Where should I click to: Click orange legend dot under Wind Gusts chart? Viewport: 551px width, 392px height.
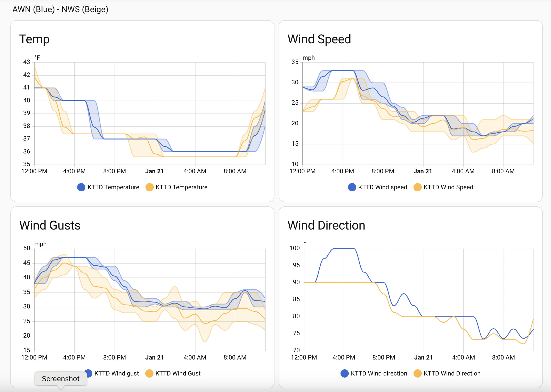[x=149, y=373]
